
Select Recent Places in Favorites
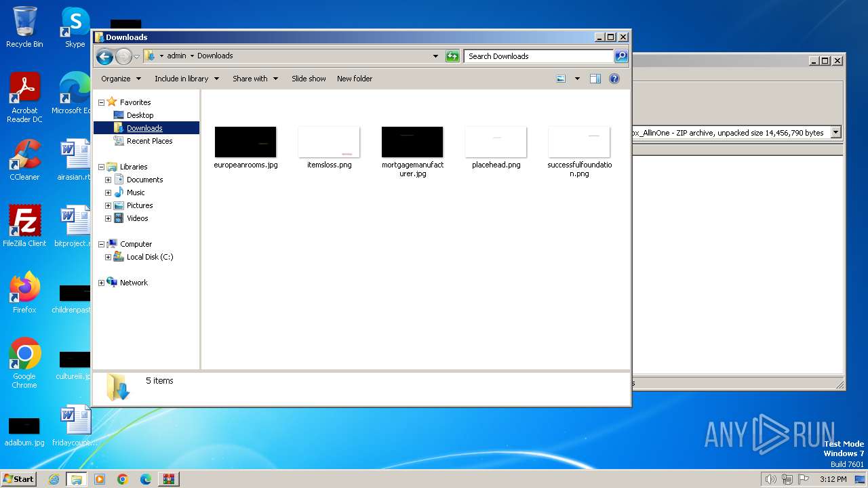point(149,141)
